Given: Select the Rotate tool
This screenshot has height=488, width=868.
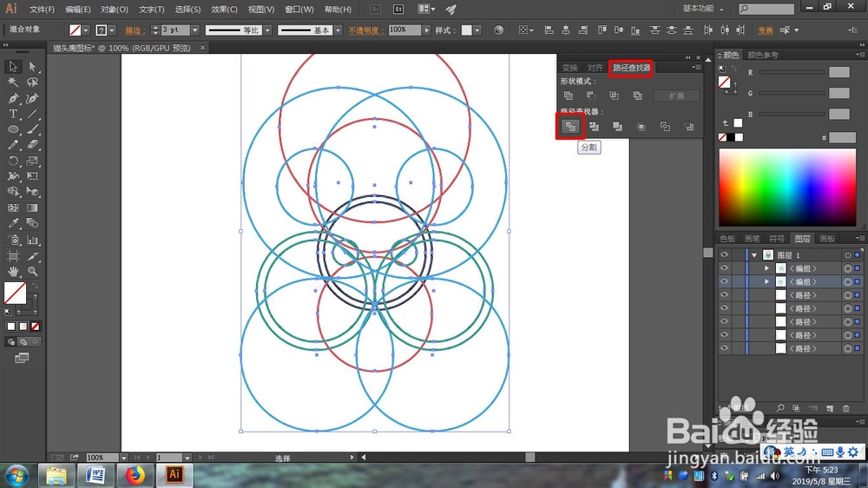Looking at the screenshot, I should point(13,162).
